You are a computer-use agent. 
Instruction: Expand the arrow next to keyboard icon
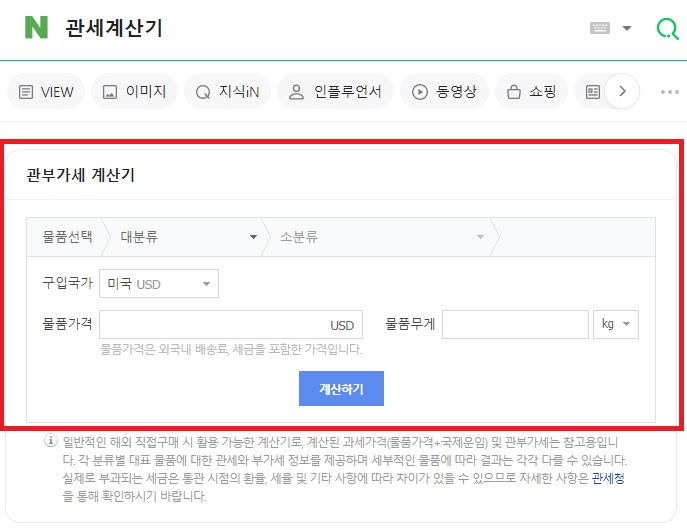tap(627, 28)
